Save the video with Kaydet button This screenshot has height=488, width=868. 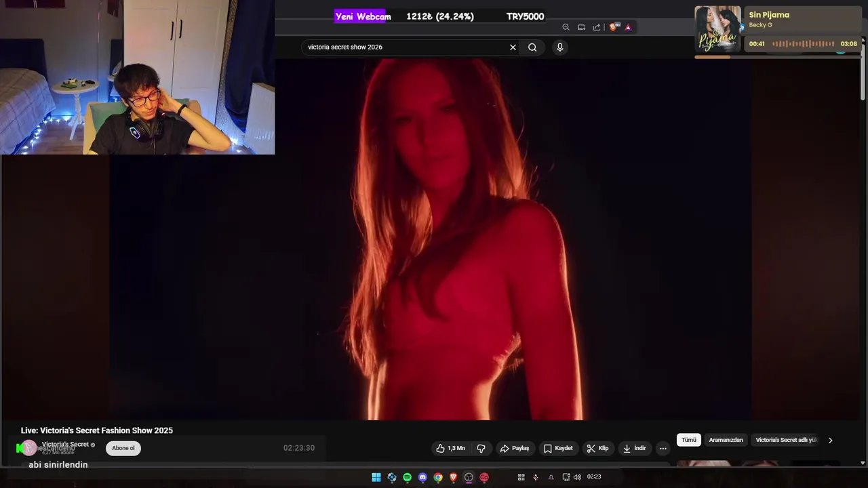point(558,448)
